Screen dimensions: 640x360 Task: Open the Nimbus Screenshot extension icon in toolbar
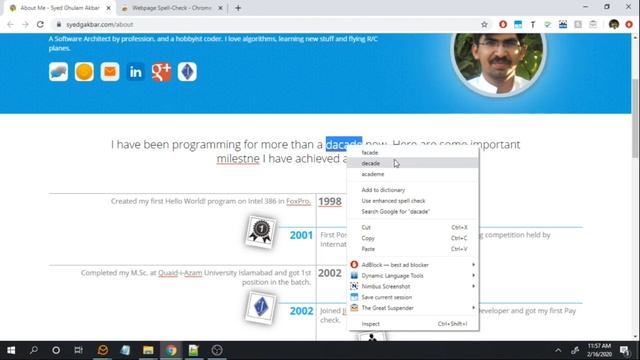(563, 24)
